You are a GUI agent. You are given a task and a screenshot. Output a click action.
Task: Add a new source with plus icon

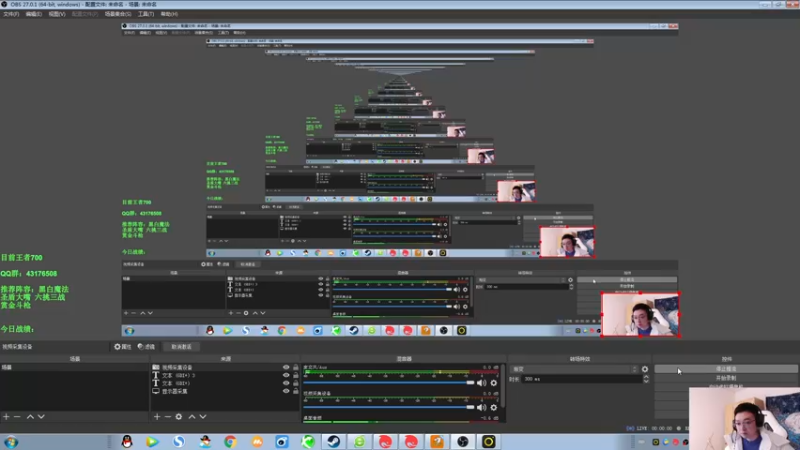point(157,417)
